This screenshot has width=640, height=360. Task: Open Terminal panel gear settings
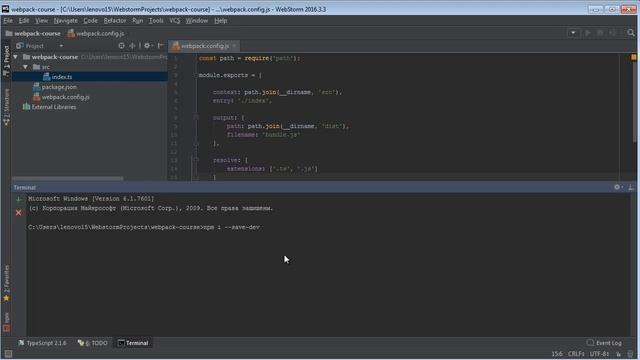point(618,187)
